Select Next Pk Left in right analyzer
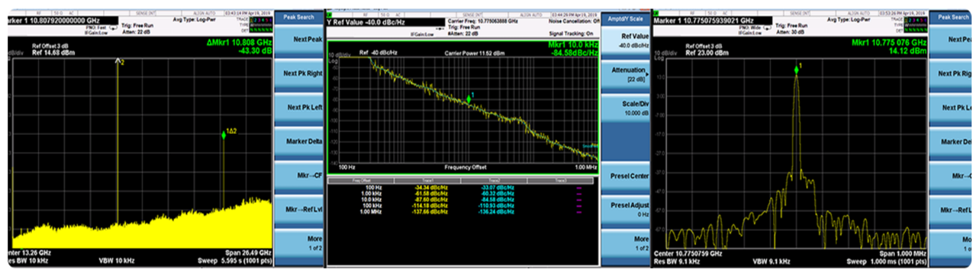Image resolution: width=980 pixels, height=277 pixels. [951, 107]
